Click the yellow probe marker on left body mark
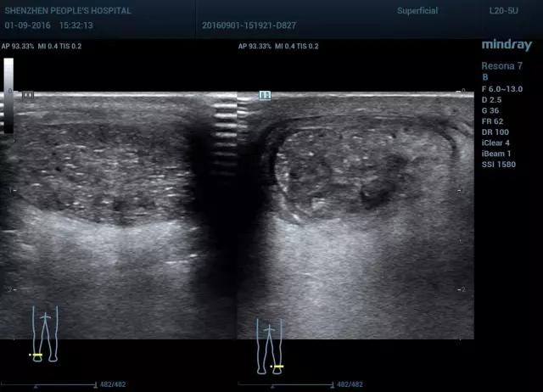 coord(35,355)
